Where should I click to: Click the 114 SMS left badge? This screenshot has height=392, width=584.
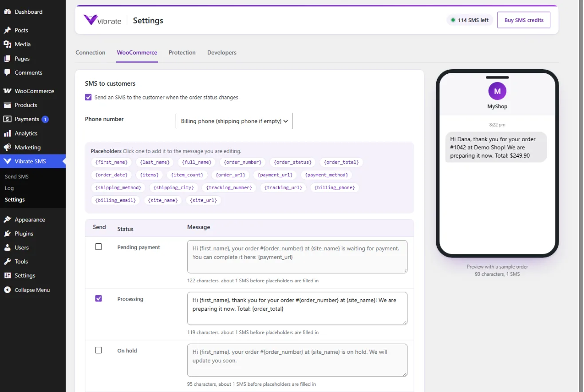470,20
